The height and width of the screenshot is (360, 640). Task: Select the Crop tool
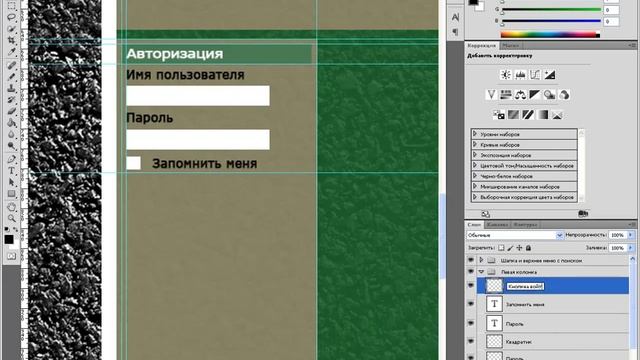(x=11, y=41)
